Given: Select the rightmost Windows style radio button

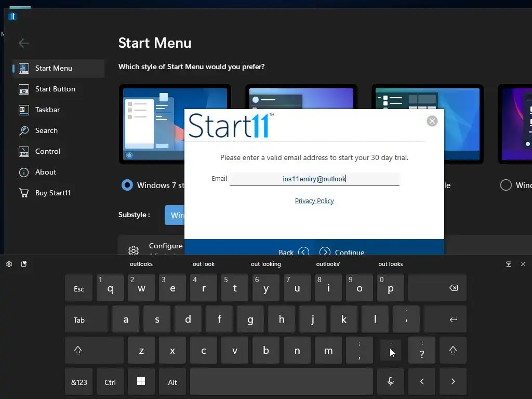Looking at the screenshot, I should (506, 185).
